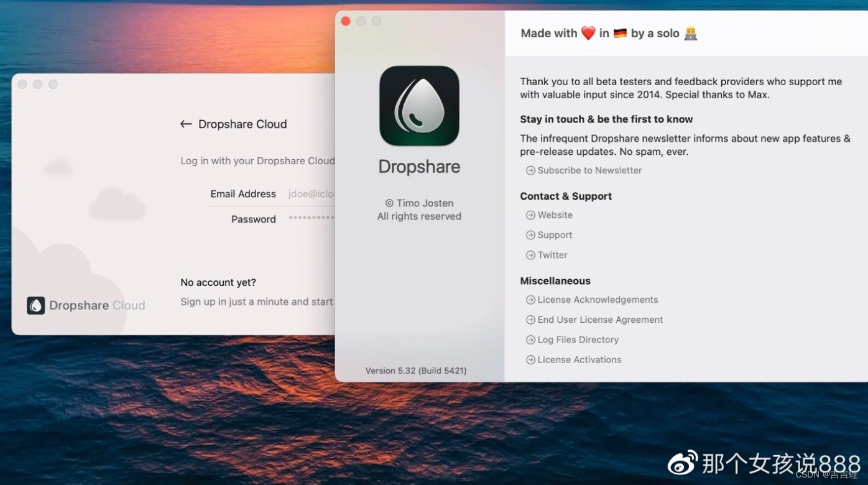Click the © Timo Josten copyright text

coord(419,203)
